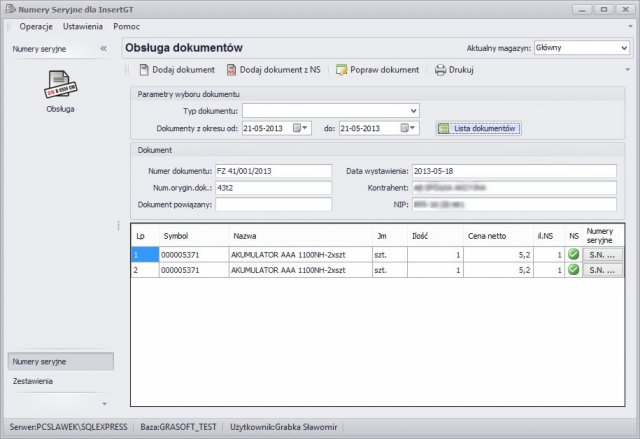Open the Ustawienia menu
The height and width of the screenshot is (439, 640).
tap(83, 27)
